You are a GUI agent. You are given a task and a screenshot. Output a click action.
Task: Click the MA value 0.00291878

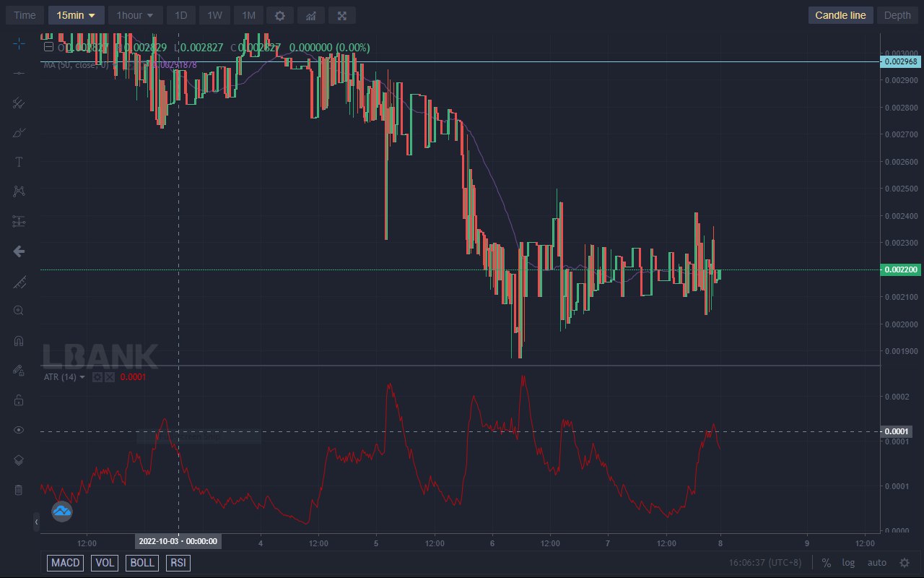pos(175,64)
